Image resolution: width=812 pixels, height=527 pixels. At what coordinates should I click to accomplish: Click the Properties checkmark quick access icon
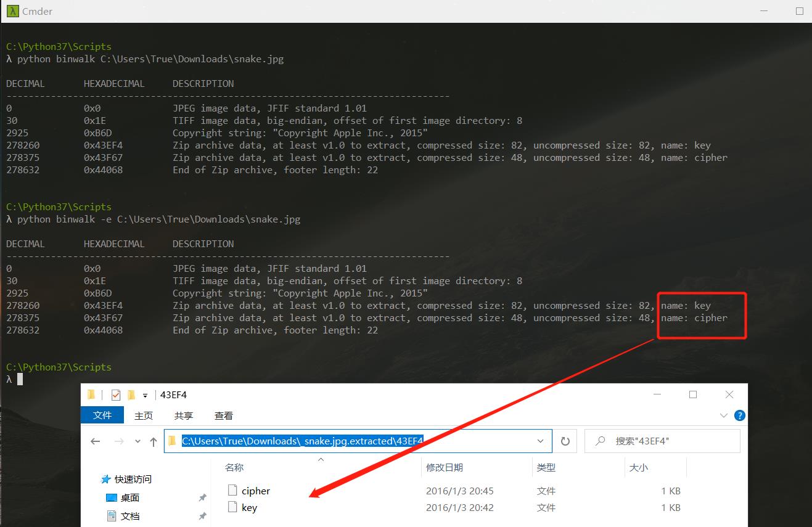115,395
